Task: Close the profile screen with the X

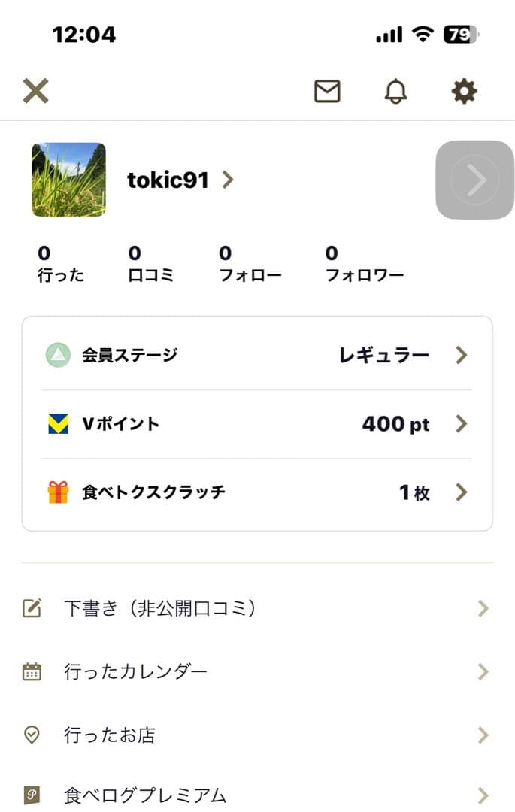Action: (x=35, y=92)
